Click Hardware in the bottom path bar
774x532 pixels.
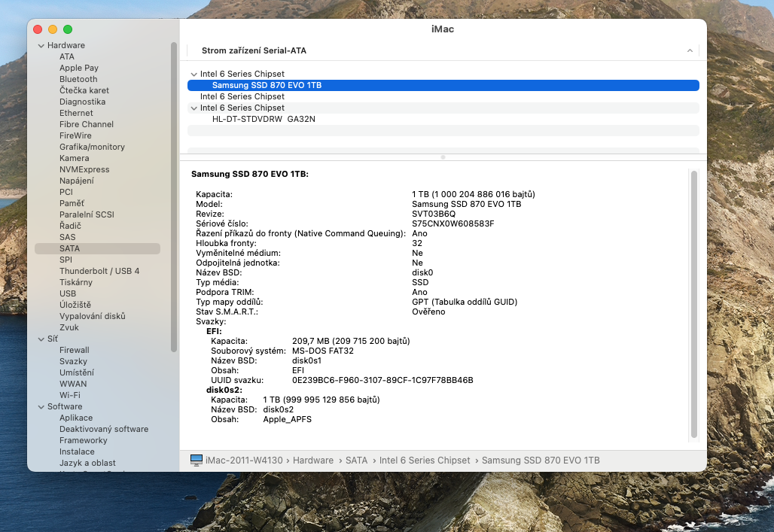[x=312, y=460]
